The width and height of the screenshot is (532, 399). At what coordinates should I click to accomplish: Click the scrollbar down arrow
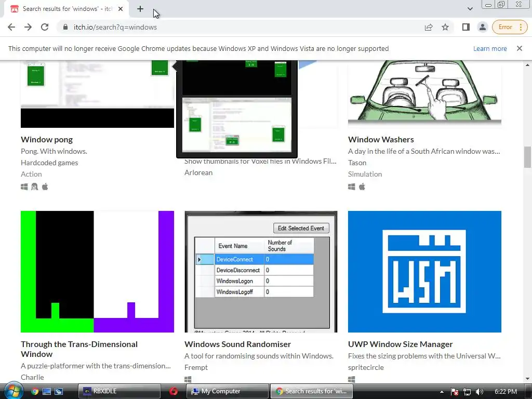pos(527,379)
